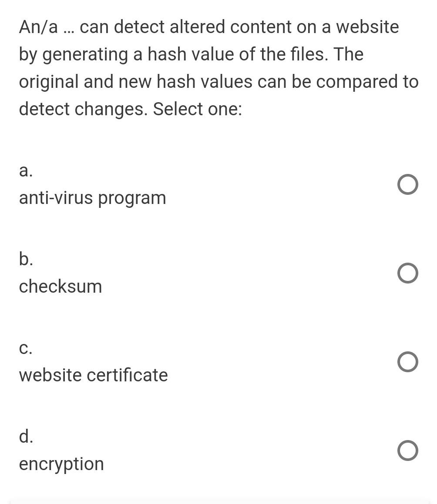Click the anti-virus program answer text

tap(92, 198)
